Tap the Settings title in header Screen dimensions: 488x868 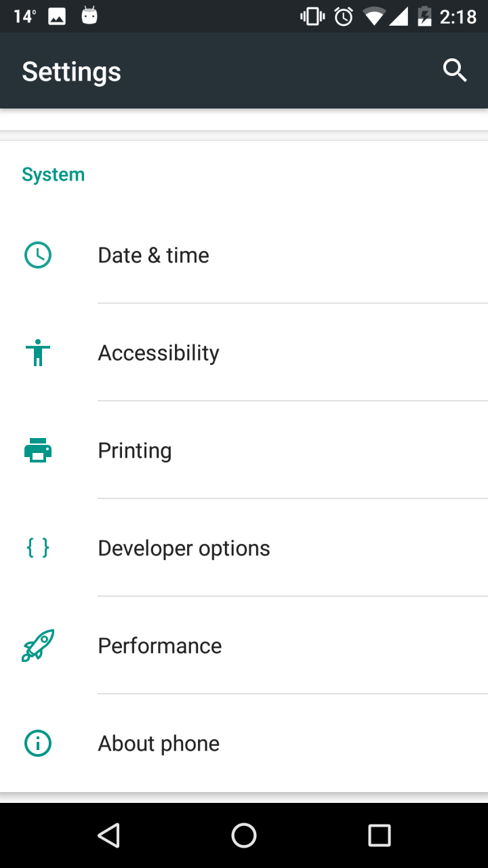click(x=71, y=71)
